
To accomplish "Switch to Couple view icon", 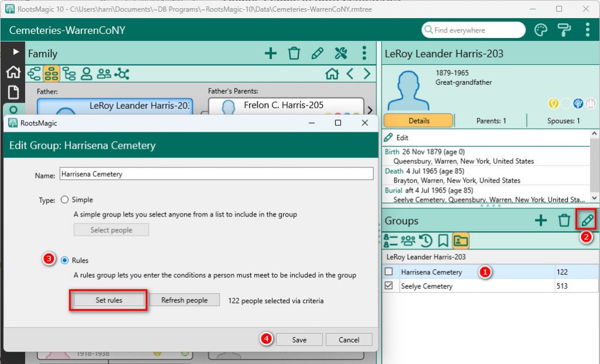I will click(x=104, y=73).
